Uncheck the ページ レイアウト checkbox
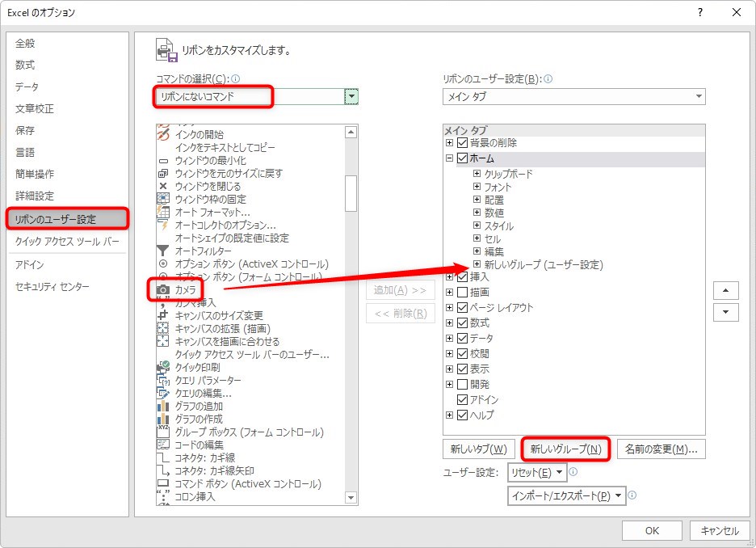 point(463,307)
